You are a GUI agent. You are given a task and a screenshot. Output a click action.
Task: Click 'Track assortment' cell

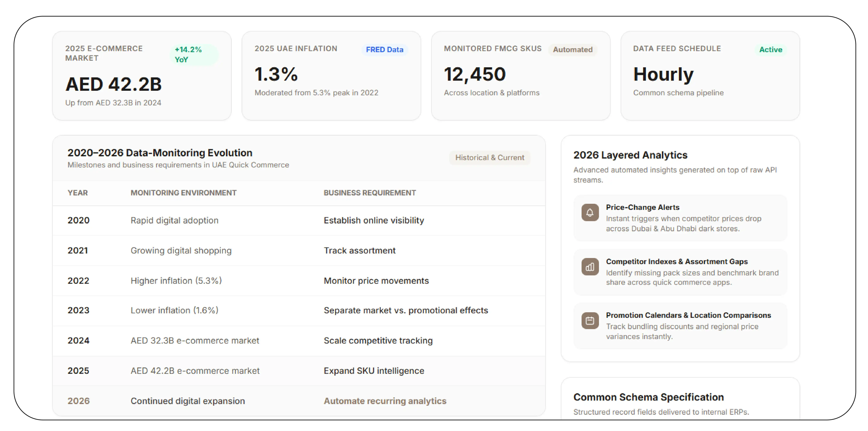[x=360, y=250]
